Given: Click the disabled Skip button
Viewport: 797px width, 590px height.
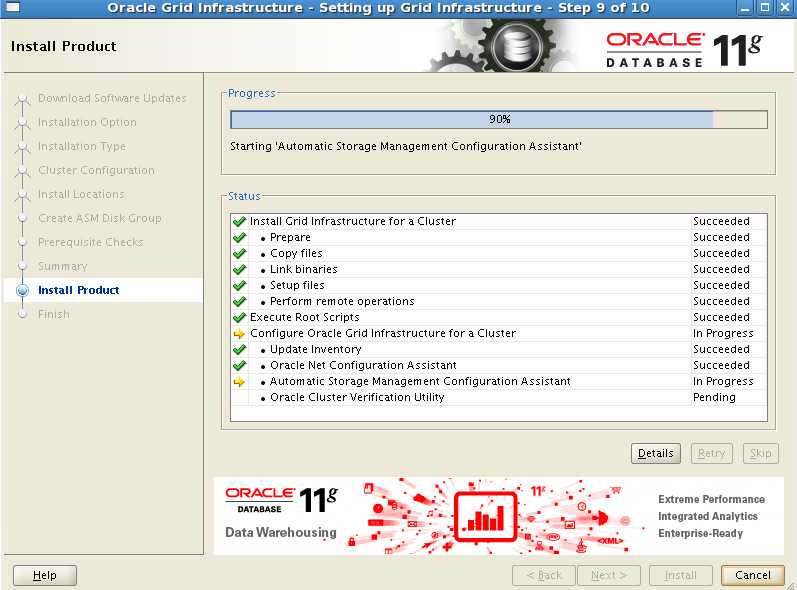Looking at the screenshot, I should (x=760, y=453).
